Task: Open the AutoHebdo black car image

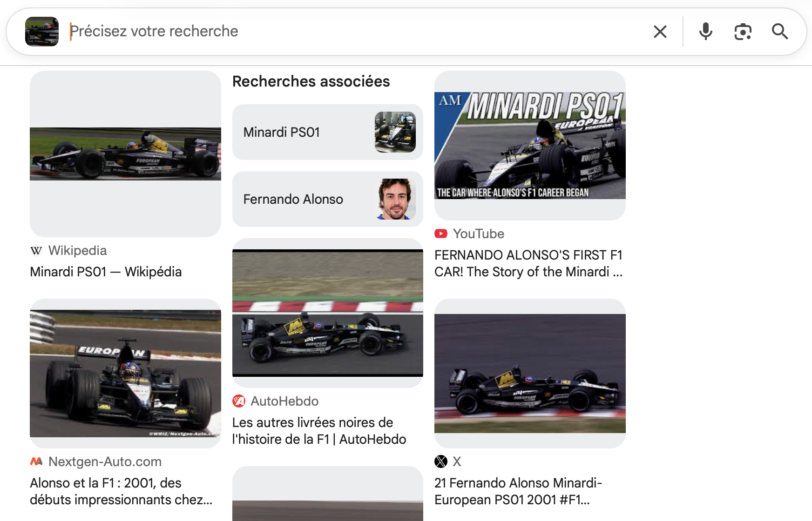Action: 327,313
